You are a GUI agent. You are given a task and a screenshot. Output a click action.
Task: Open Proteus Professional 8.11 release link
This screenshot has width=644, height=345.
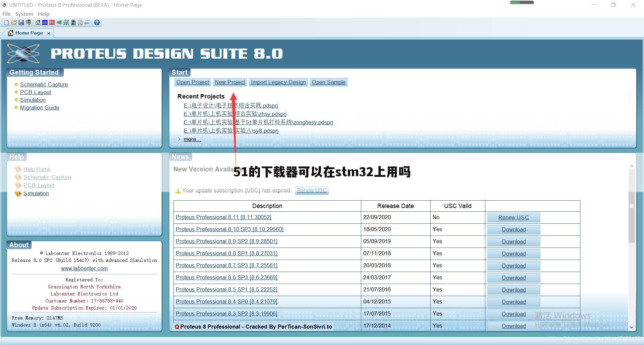(223, 217)
